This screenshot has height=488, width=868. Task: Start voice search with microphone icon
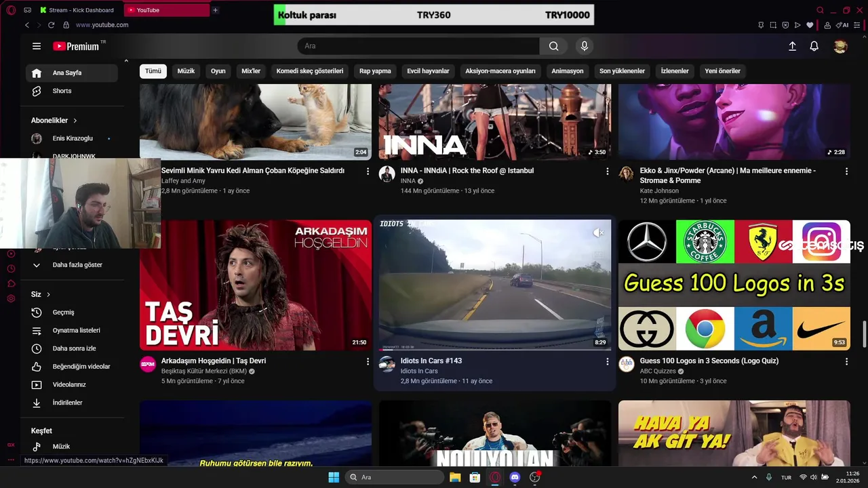click(585, 46)
